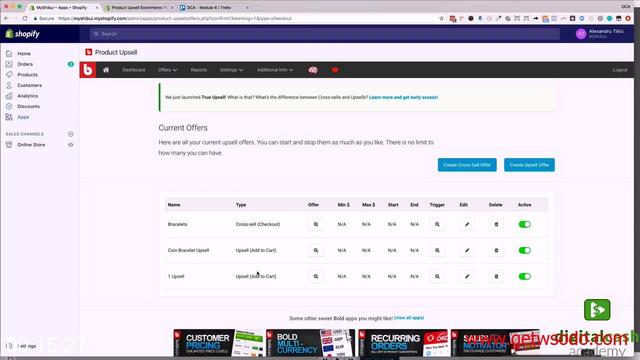The height and width of the screenshot is (360, 640).
Task: Toggle active switch for Coin Bracelet Upsell
Action: (x=524, y=250)
